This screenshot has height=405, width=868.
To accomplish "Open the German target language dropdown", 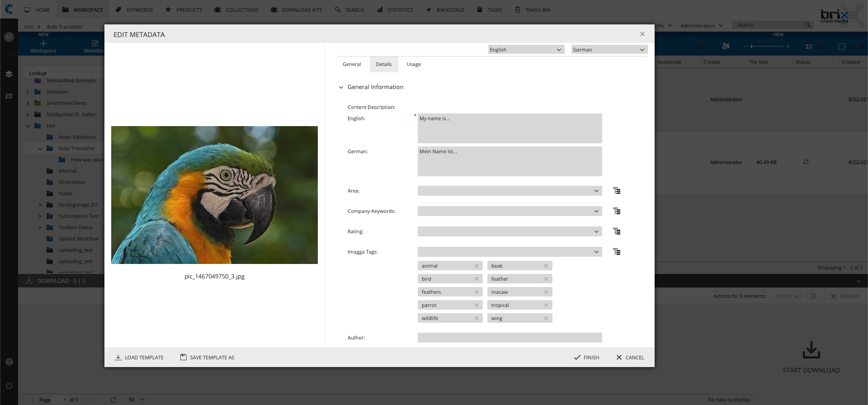I will pos(609,50).
